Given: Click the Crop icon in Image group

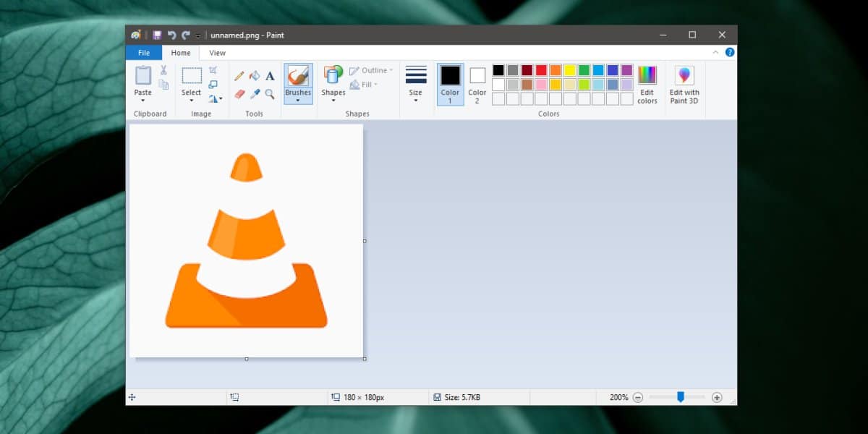Looking at the screenshot, I should point(213,70).
